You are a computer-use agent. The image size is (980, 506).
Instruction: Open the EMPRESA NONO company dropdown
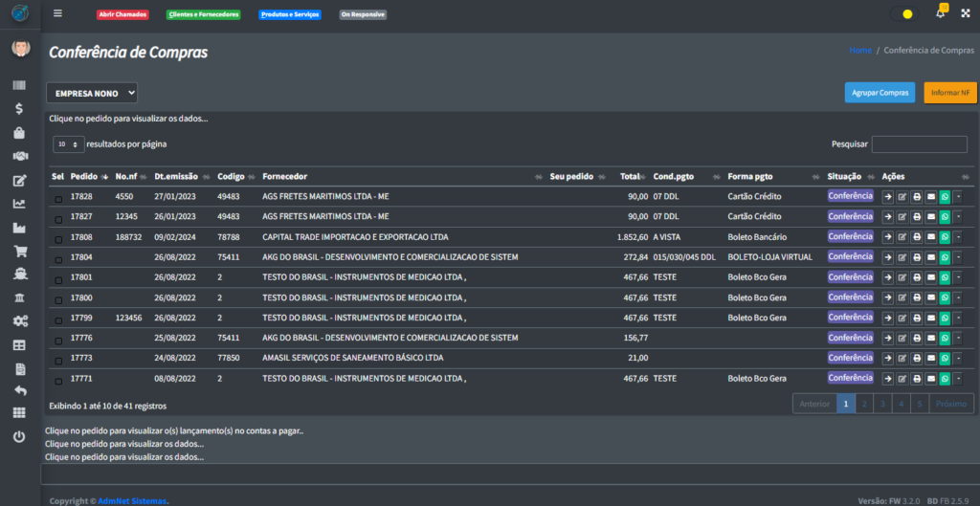coord(92,93)
